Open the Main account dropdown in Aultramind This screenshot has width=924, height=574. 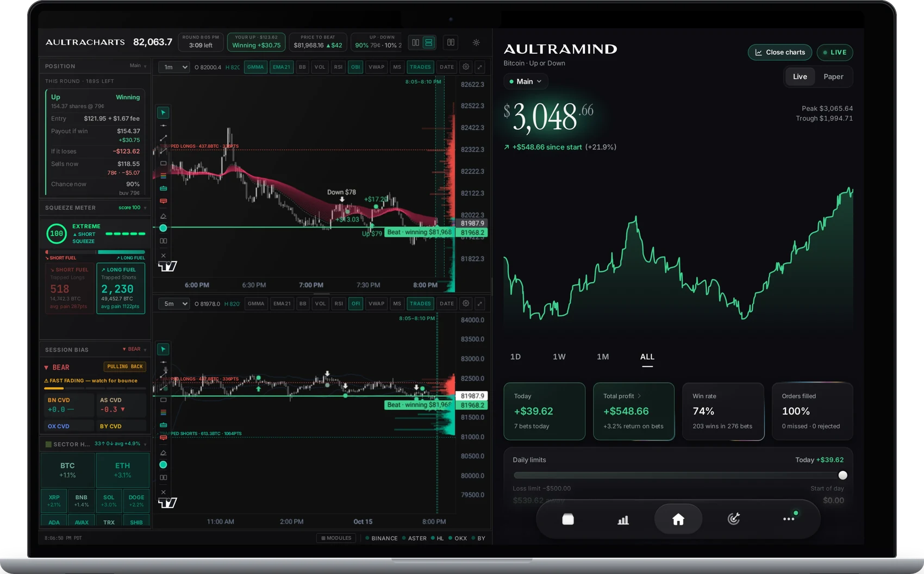(x=526, y=82)
